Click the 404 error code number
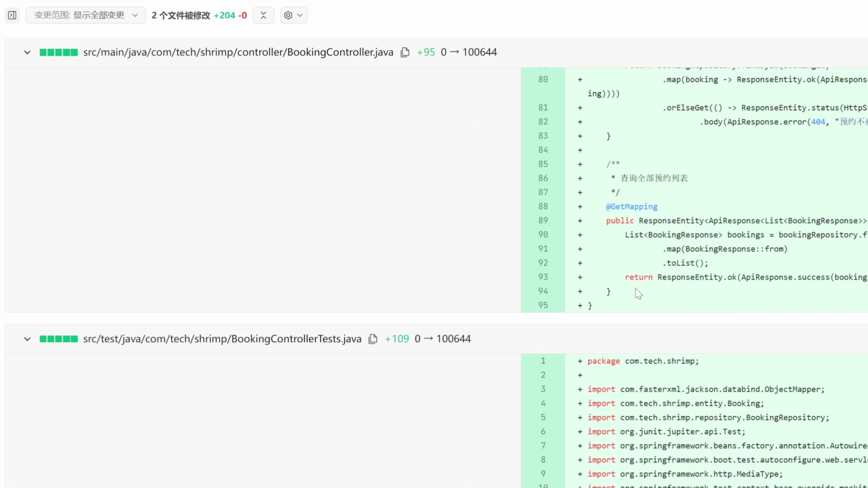The height and width of the screenshot is (488, 868). tap(818, 122)
